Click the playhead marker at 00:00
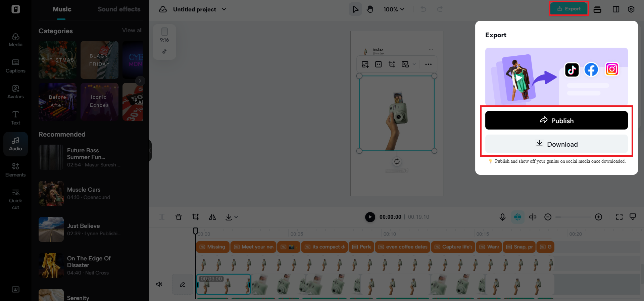The image size is (644, 301). [x=195, y=231]
